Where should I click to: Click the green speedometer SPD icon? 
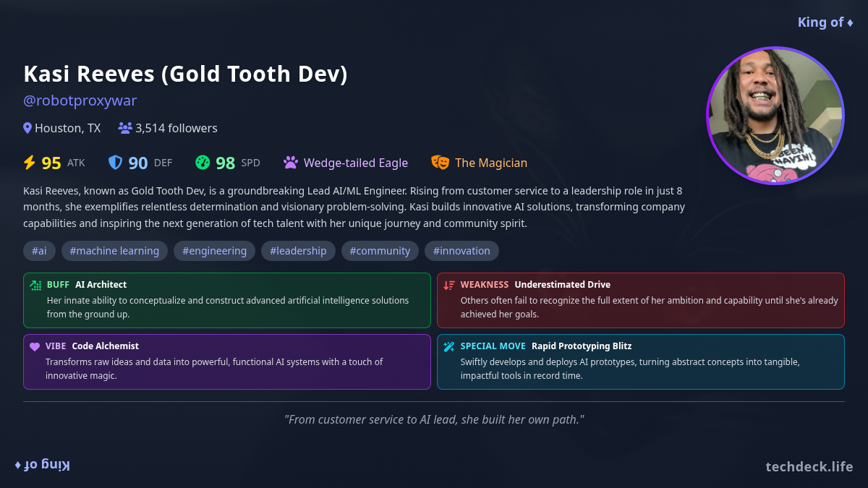coord(203,163)
